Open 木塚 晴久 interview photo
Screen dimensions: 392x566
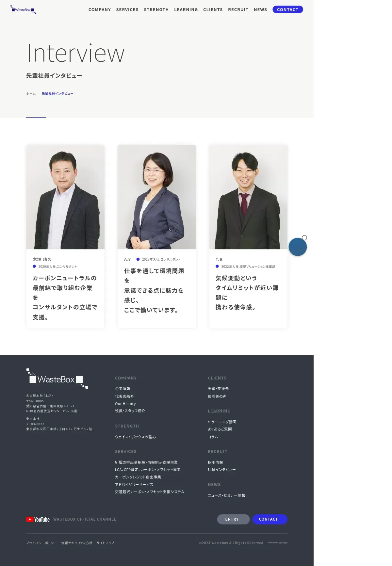click(x=65, y=197)
